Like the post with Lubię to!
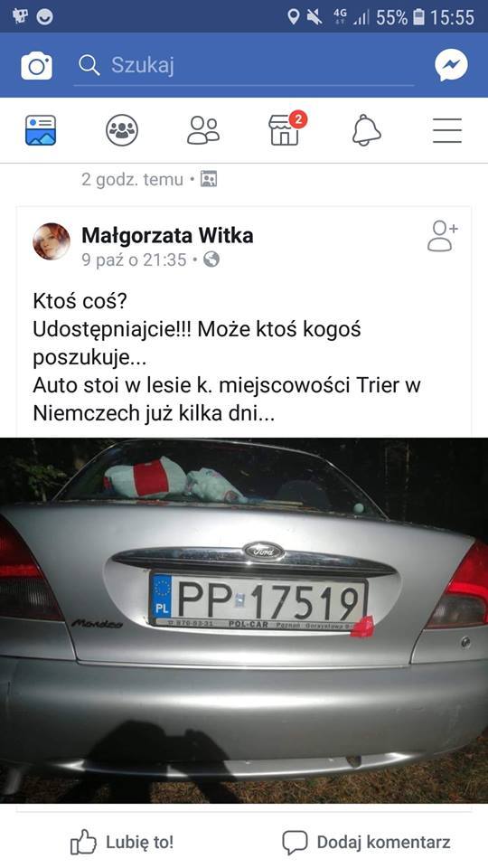The height and width of the screenshot is (868, 488). 122,842
